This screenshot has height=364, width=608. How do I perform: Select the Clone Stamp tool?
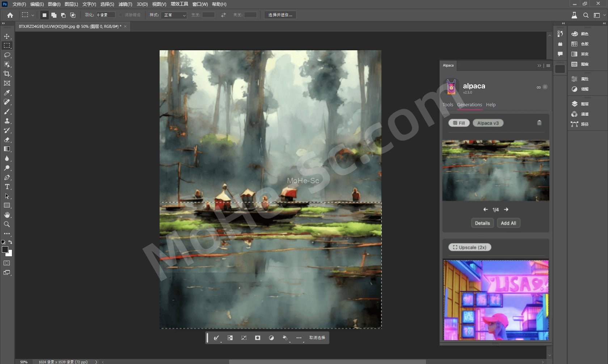7,121
